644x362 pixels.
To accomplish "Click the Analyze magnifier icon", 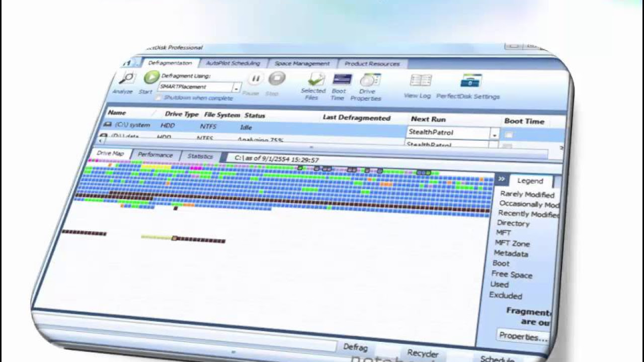I will (127, 78).
